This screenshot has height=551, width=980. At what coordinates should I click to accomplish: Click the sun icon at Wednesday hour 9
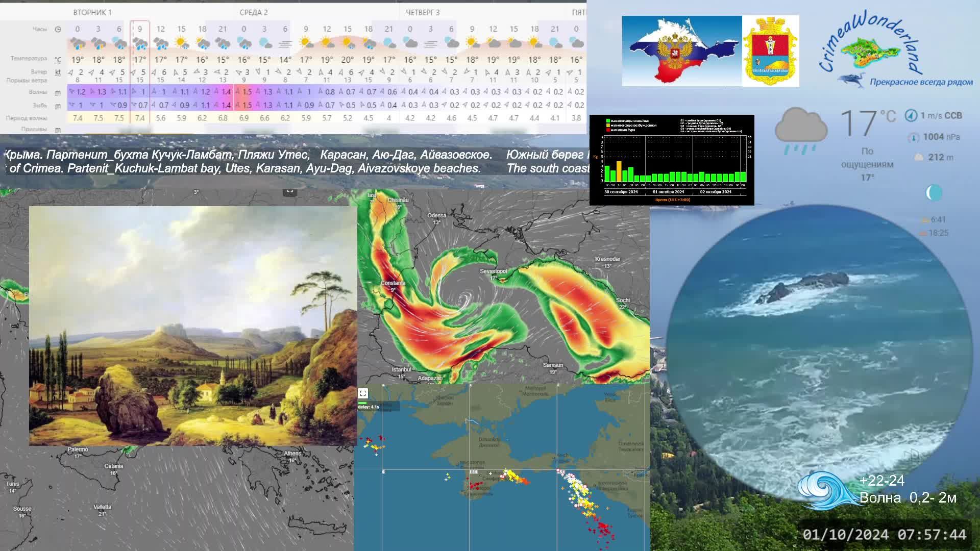click(x=306, y=42)
